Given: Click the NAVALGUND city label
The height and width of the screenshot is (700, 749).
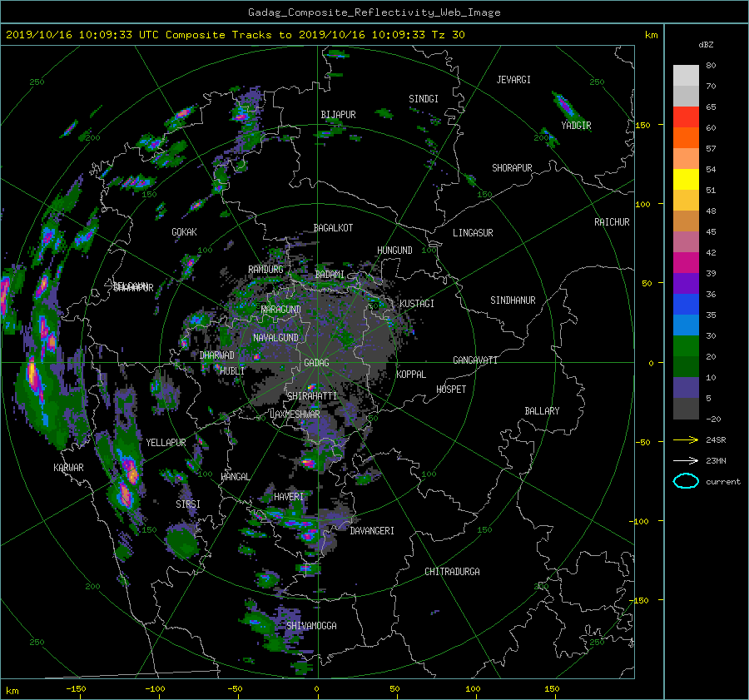Looking at the screenshot, I should [275, 338].
